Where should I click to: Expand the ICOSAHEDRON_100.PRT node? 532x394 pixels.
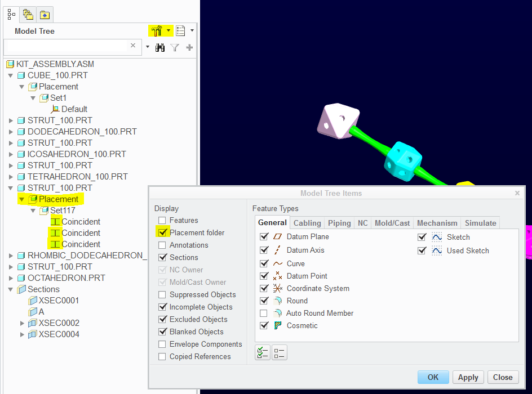[11, 154]
